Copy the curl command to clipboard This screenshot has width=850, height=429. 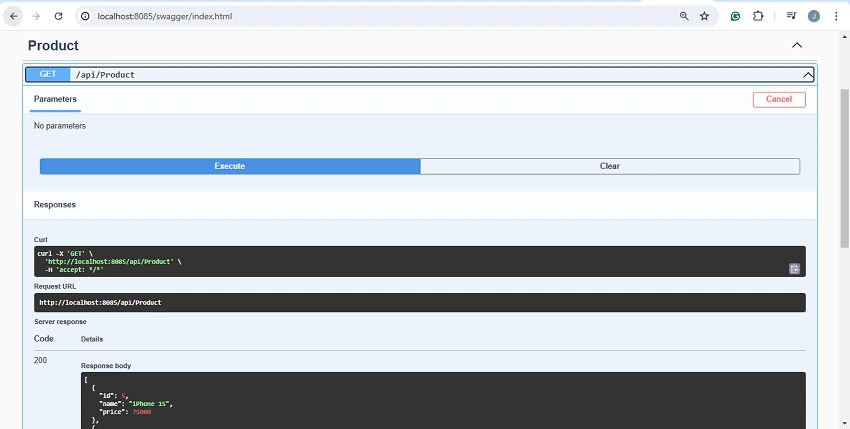tap(794, 268)
